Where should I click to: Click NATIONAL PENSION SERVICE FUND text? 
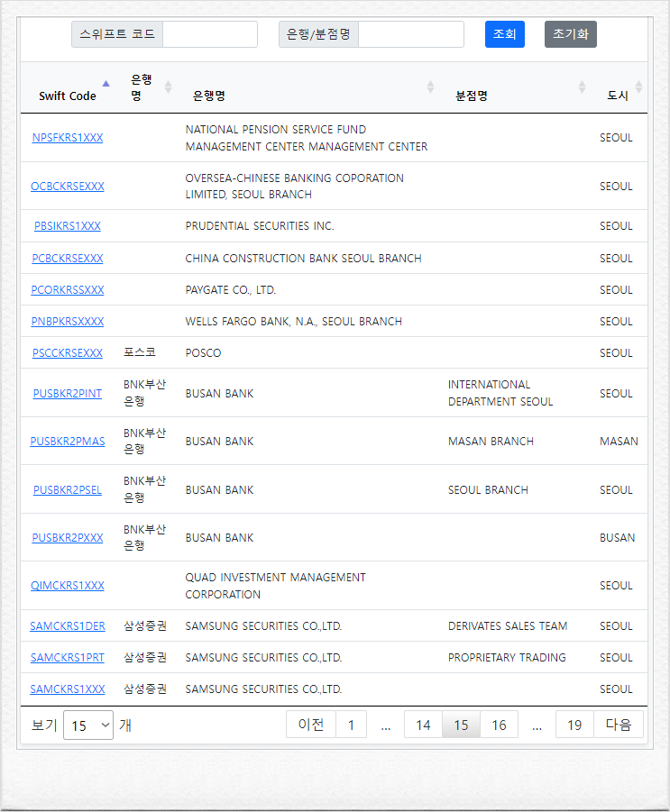point(276,130)
